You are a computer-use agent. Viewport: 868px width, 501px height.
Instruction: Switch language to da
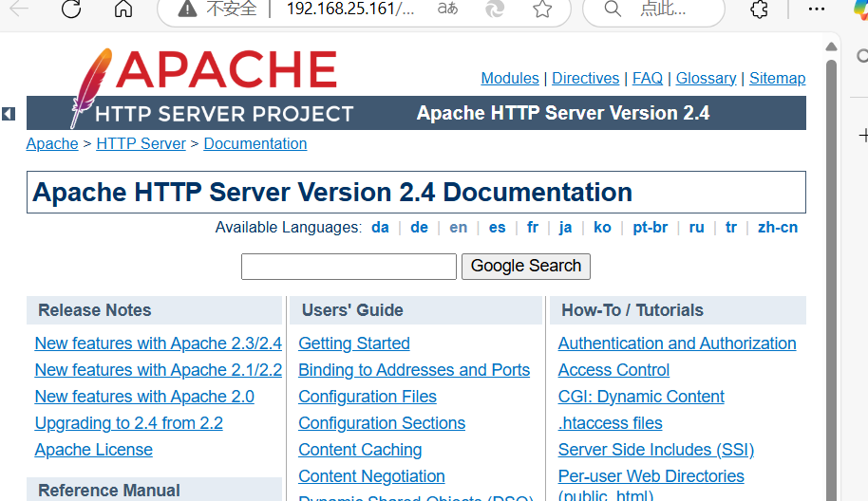point(380,228)
